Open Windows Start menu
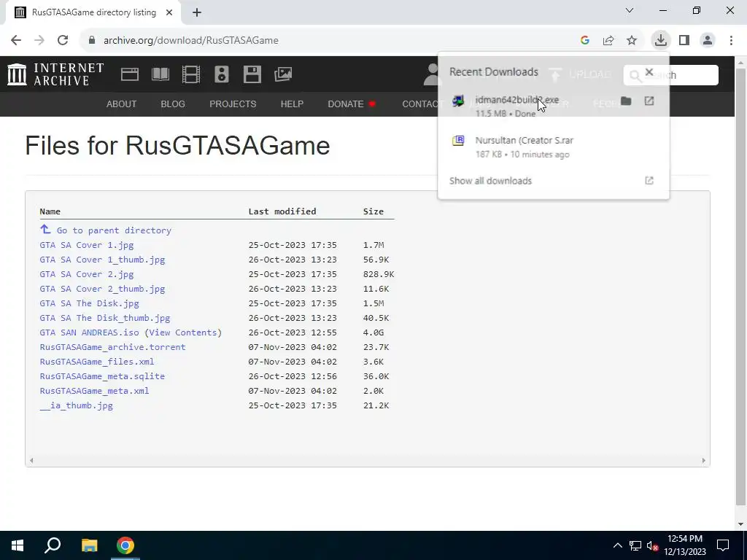The height and width of the screenshot is (560, 747). (18, 545)
